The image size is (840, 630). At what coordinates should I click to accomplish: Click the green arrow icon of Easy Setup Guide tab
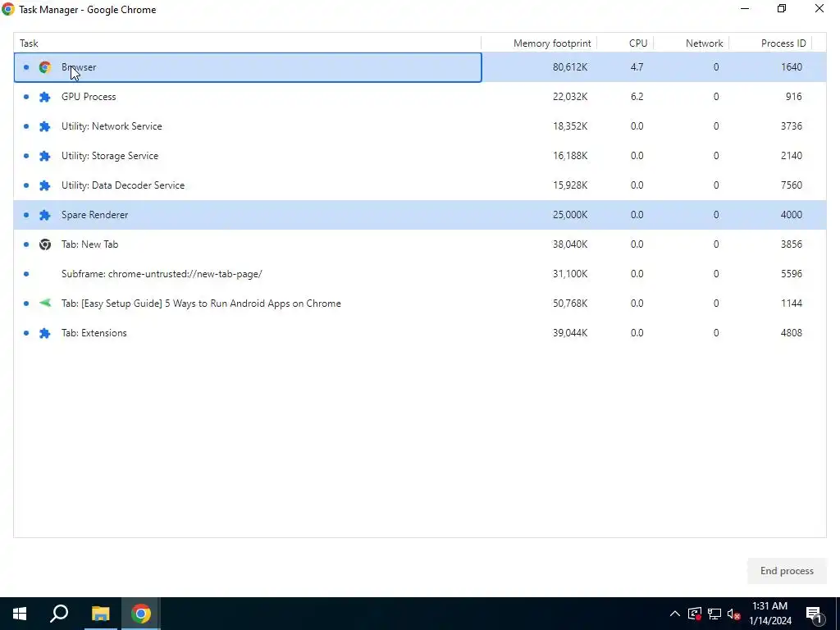45,304
